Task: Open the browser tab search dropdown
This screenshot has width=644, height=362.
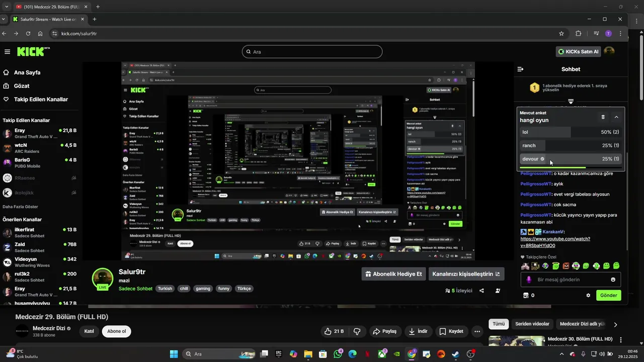Action: pos(4,19)
